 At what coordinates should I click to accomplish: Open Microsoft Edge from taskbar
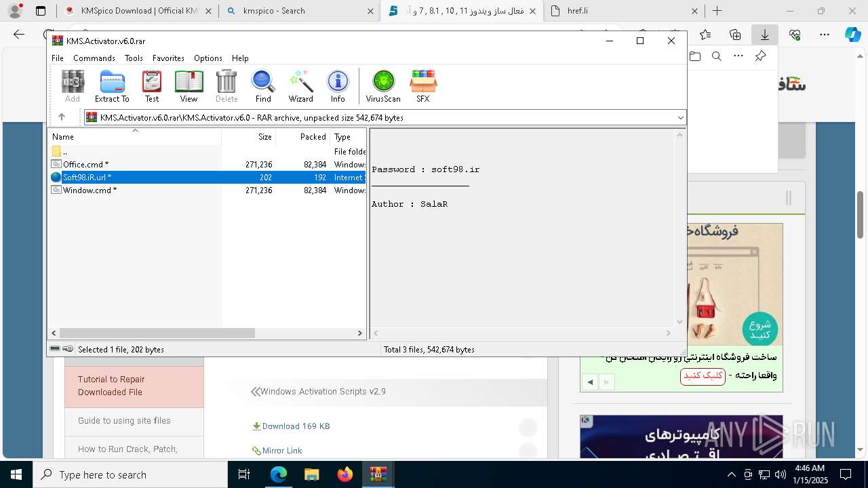click(x=279, y=474)
